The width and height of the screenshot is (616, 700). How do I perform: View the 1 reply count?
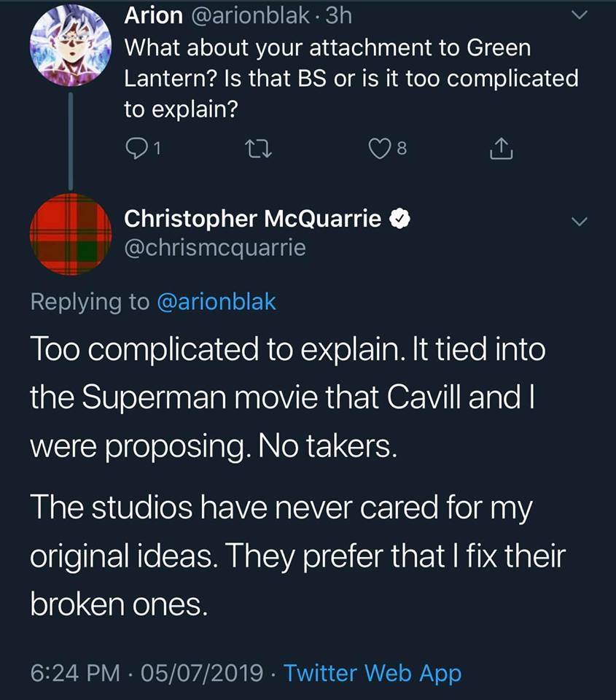(157, 149)
